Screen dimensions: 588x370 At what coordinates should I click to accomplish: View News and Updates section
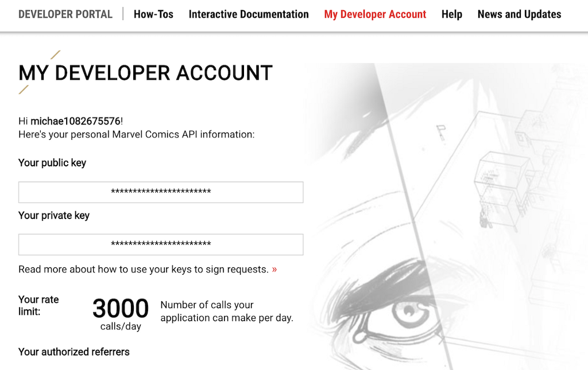tap(519, 14)
